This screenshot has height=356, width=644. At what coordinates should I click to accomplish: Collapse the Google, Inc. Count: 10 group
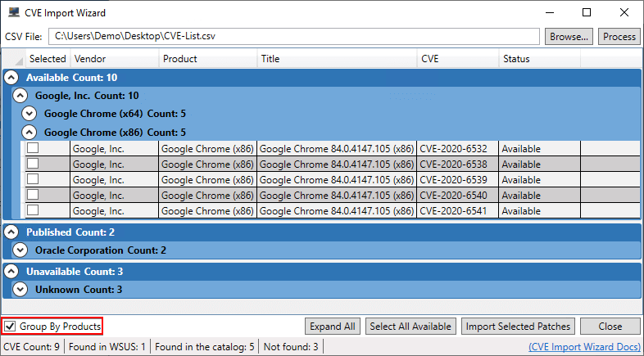(x=20, y=96)
